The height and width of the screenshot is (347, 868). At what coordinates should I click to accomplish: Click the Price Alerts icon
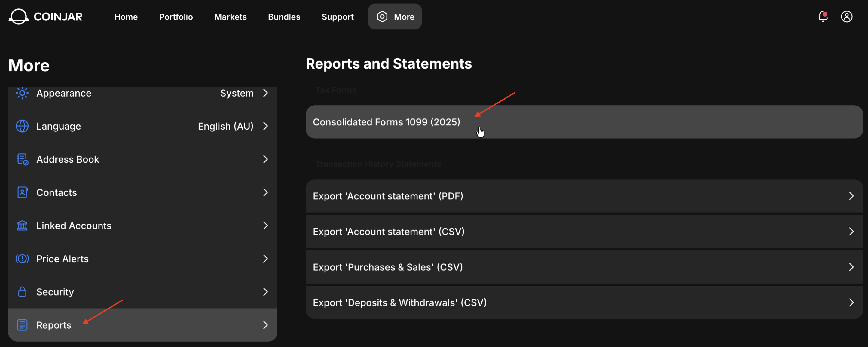pos(22,259)
